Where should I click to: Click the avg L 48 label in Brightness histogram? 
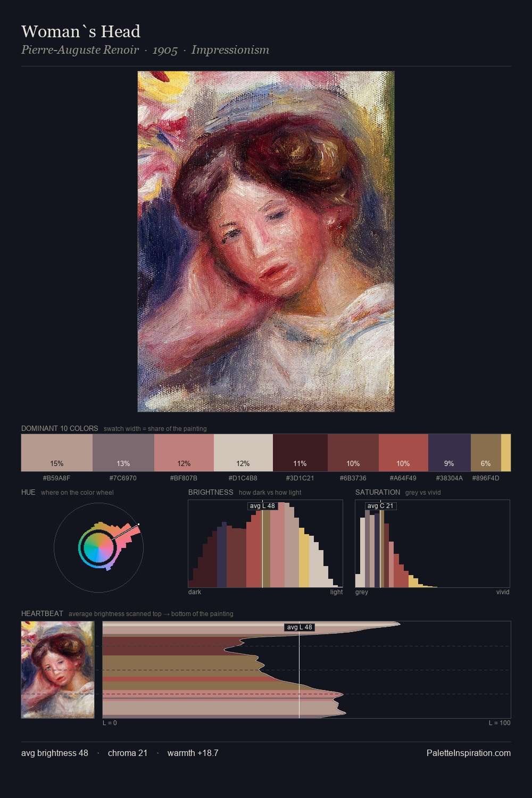pos(263,506)
